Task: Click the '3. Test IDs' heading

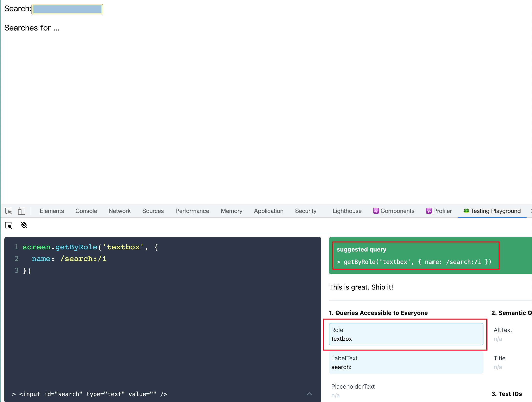Action: (x=507, y=394)
